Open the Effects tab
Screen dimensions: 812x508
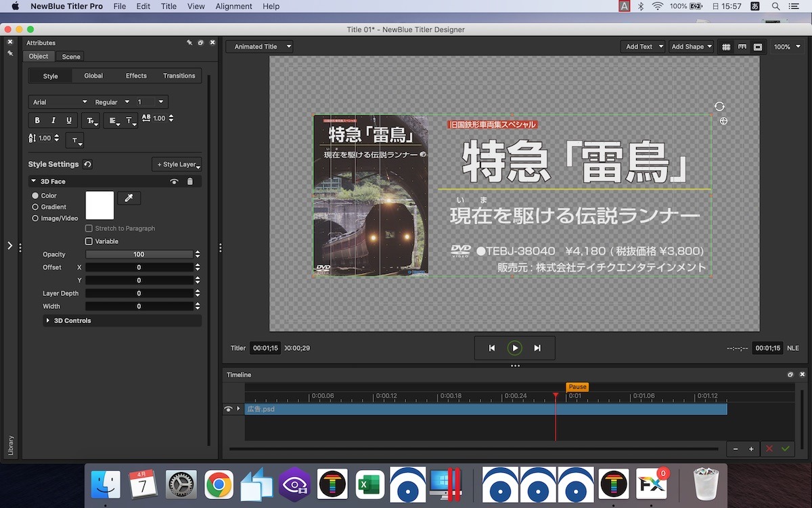tap(136, 76)
